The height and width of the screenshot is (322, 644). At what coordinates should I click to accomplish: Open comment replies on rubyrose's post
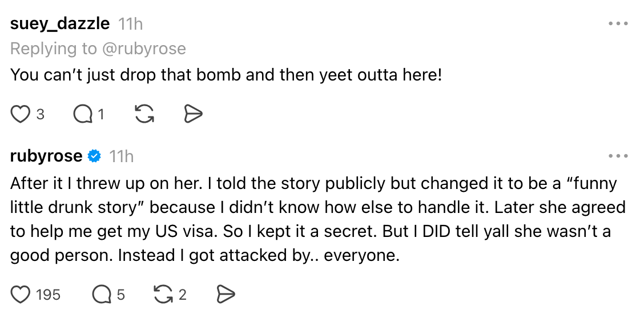(x=102, y=295)
